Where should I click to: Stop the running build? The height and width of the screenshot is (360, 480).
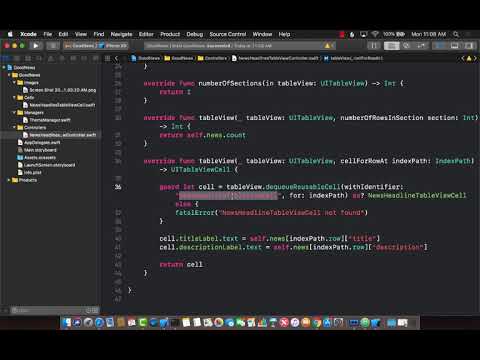click(x=53, y=46)
